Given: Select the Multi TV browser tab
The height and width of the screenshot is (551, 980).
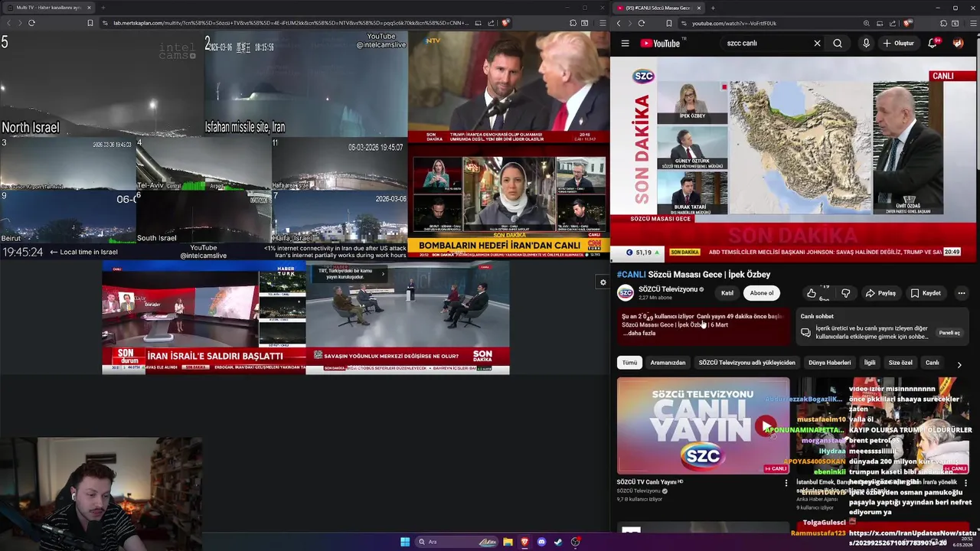Looking at the screenshot, I should tap(48, 8).
